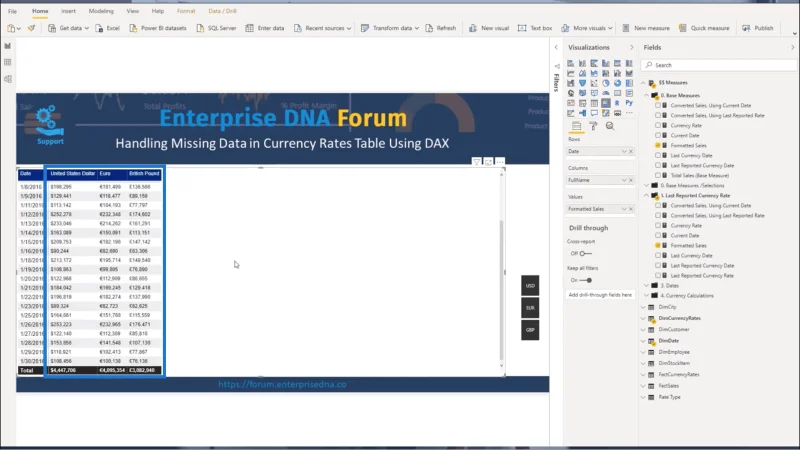This screenshot has height=450, width=800.
Task: Select the GBP currency button
Action: (x=530, y=330)
